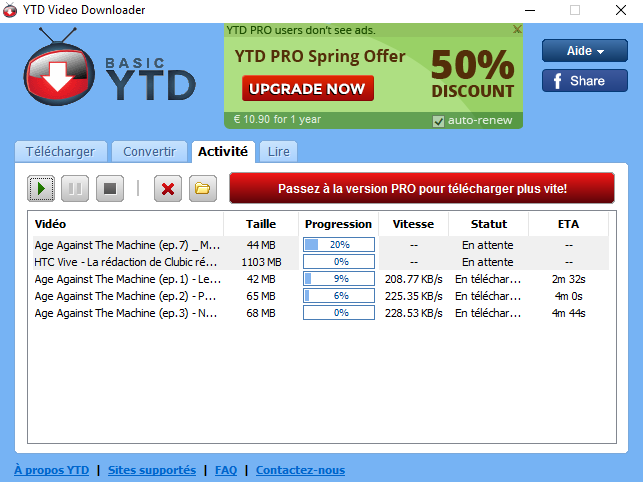Open the Sites supportés link
The width and height of the screenshot is (643, 482).
pyautogui.click(x=152, y=470)
